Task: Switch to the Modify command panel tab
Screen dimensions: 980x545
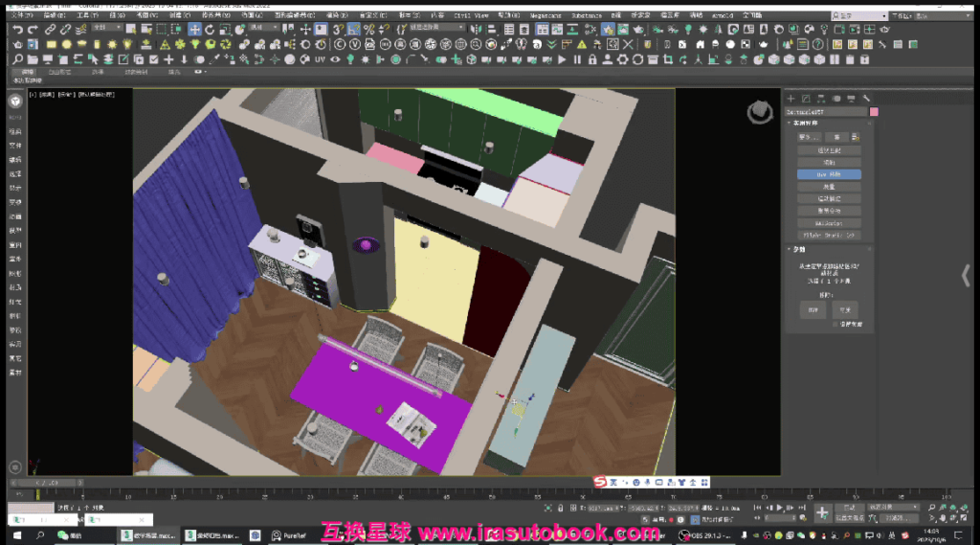Action: (x=806, y=99)
